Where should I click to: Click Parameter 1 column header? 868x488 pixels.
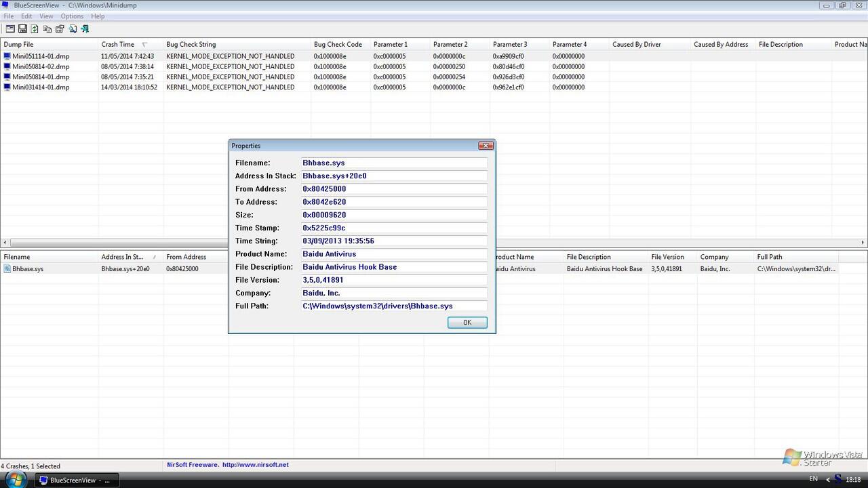click(x=400, y=45)
